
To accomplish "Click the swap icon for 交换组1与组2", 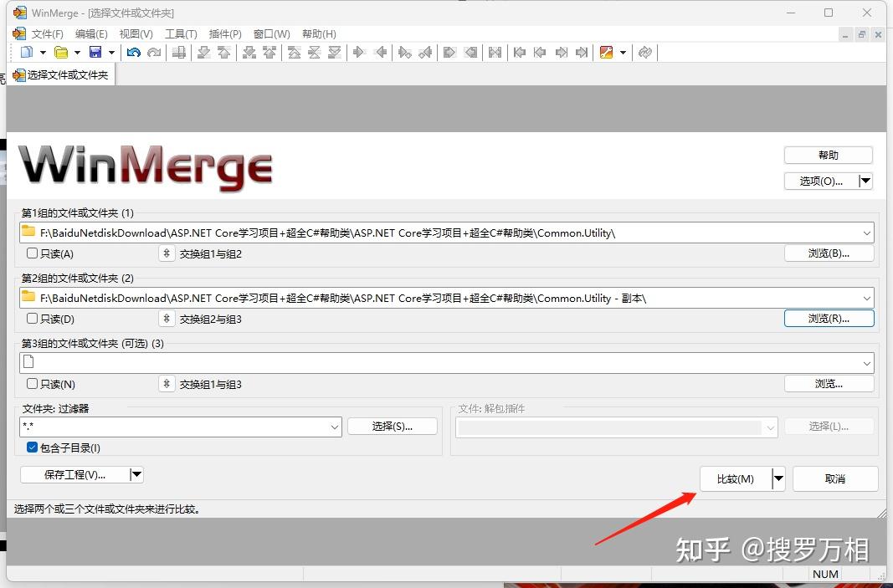I will coord(166,253).
